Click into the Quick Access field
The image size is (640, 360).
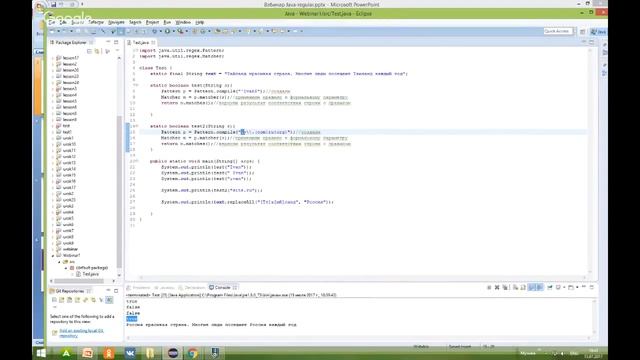(558, 31)
